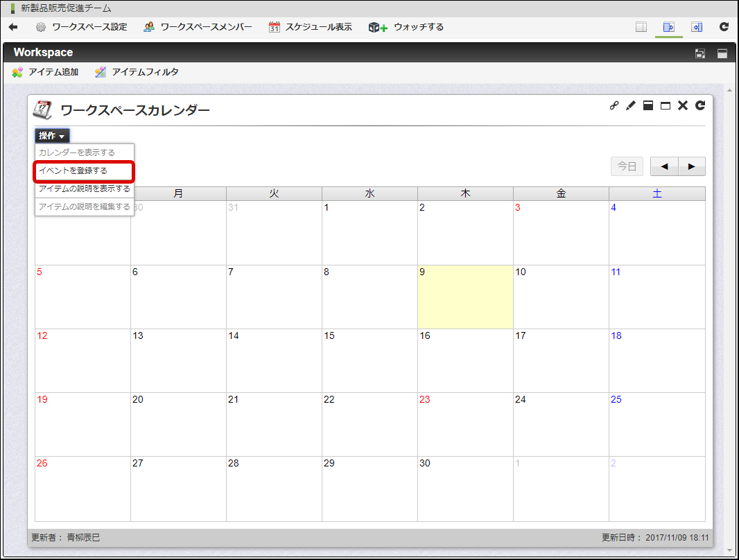Go back with the left arrow icon

click(13, 27)
